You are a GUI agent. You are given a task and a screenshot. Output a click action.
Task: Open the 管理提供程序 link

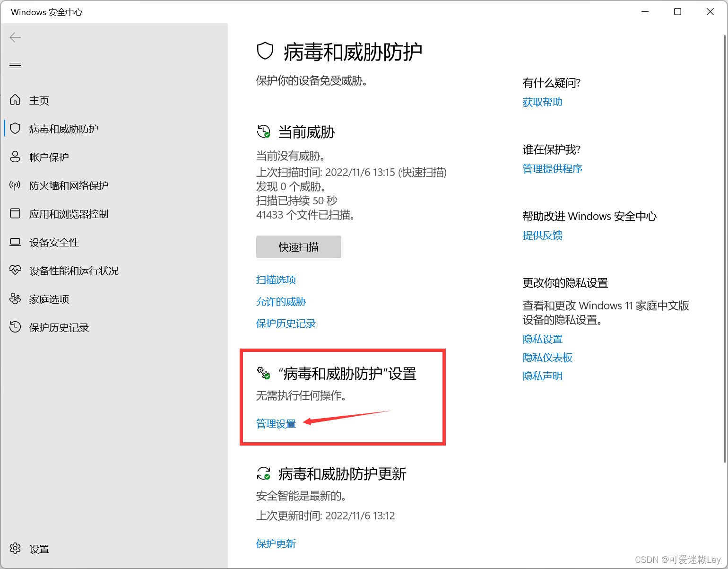click(553, 168)
